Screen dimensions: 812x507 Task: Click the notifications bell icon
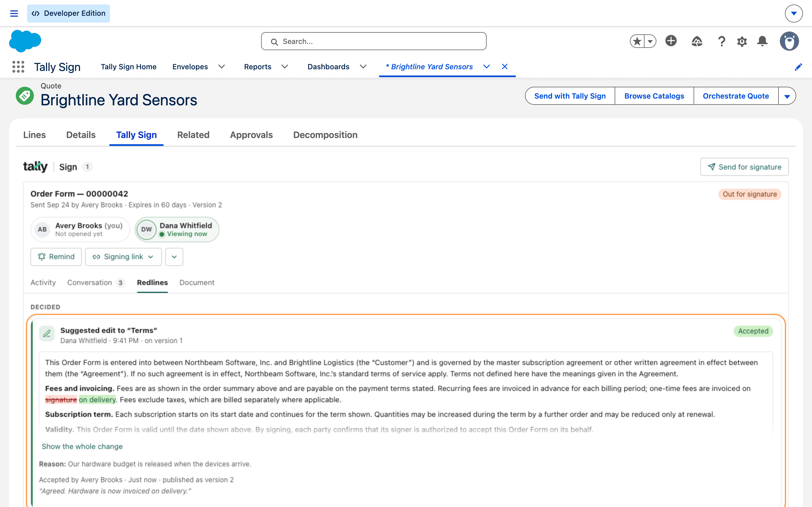point(762,41)
